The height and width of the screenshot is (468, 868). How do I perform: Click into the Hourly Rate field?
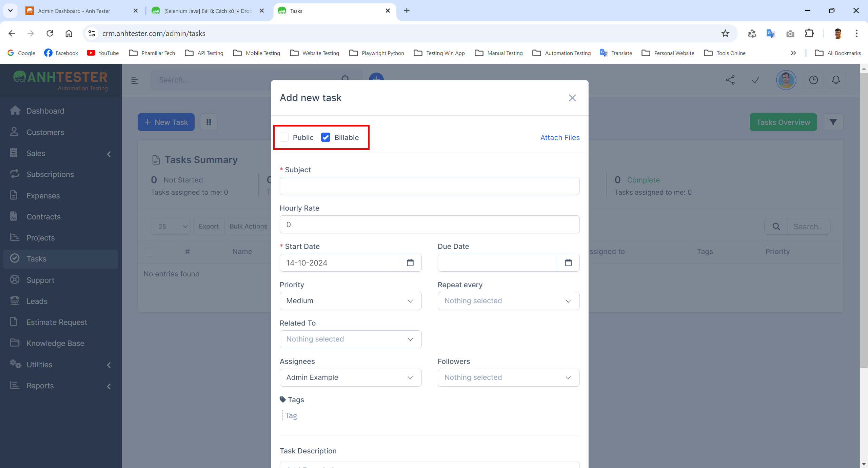pyautogui.click(x=430, y=224)
